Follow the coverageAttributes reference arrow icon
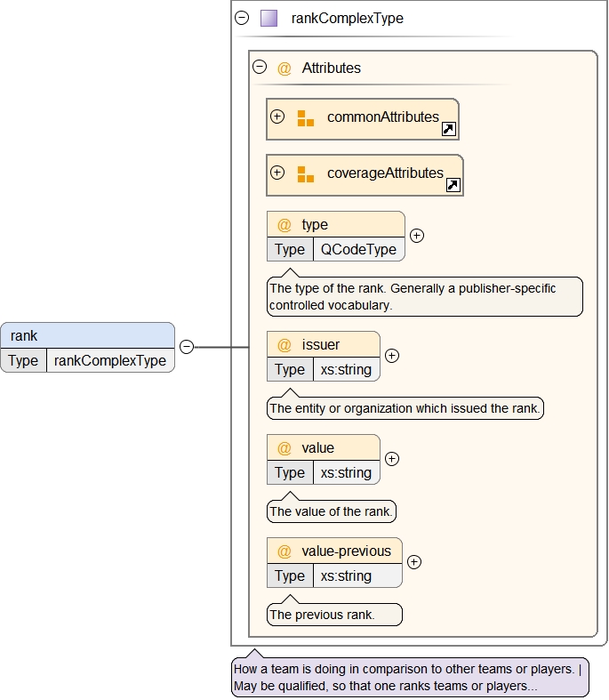 click(x=453, y=185)
